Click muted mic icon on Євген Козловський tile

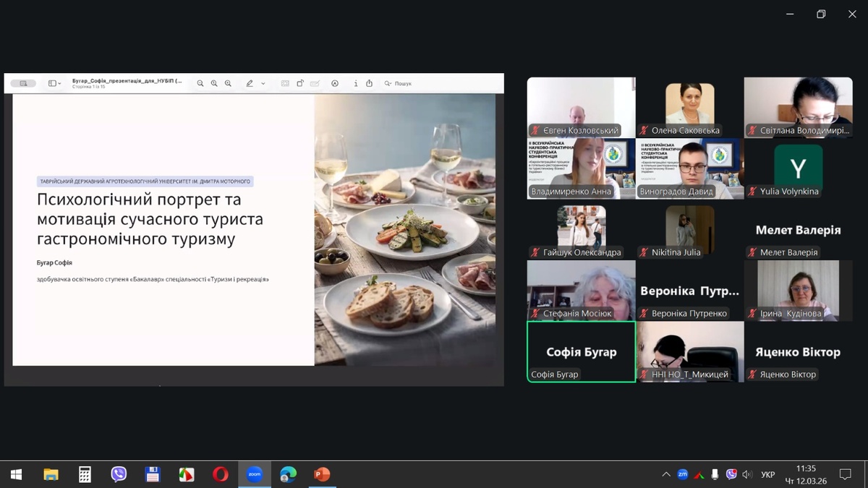(535, 131)
